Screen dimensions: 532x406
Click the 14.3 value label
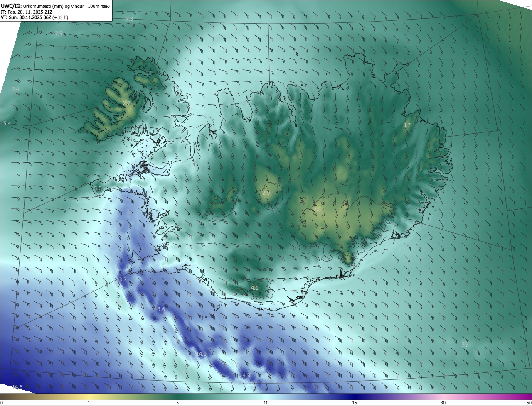pyautogui.click(x=245, y=375)
